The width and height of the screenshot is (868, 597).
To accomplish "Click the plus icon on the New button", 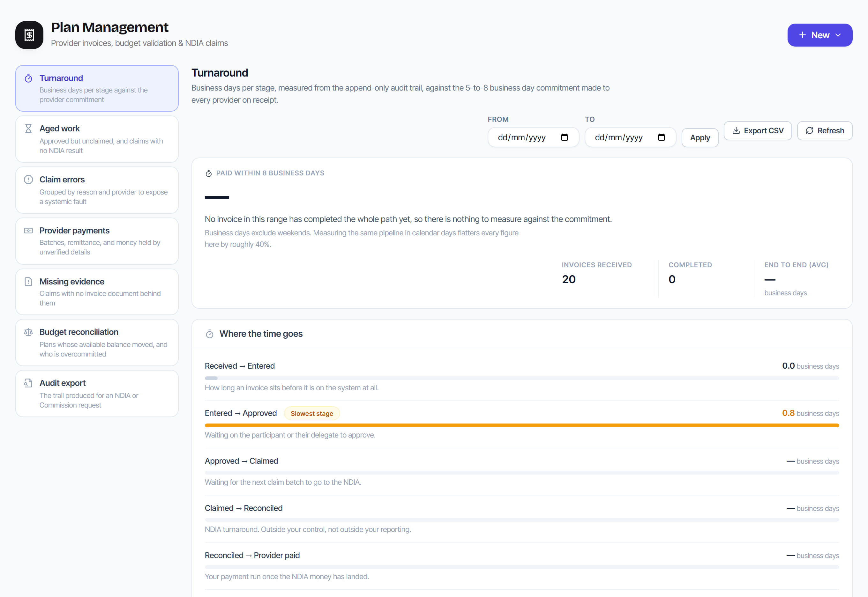I will pos(803,35).
